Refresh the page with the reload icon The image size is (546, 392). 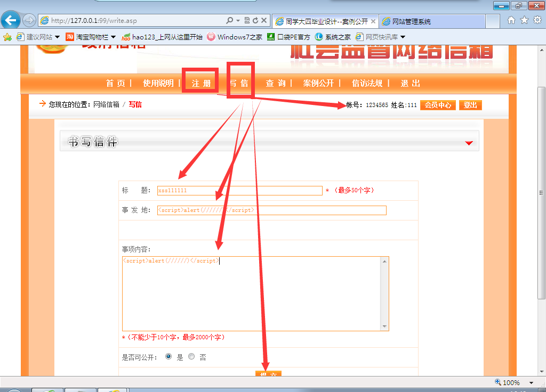coord(255,21)
